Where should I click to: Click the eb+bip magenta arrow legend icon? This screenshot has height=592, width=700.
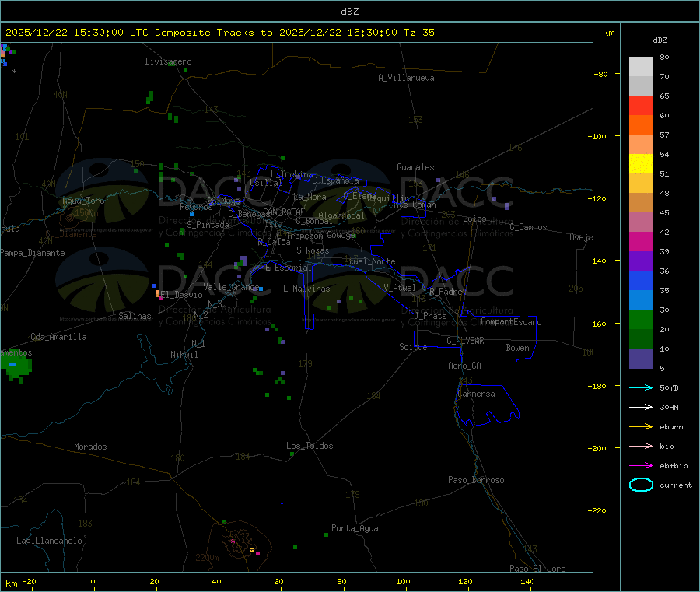tap(641, 465)
